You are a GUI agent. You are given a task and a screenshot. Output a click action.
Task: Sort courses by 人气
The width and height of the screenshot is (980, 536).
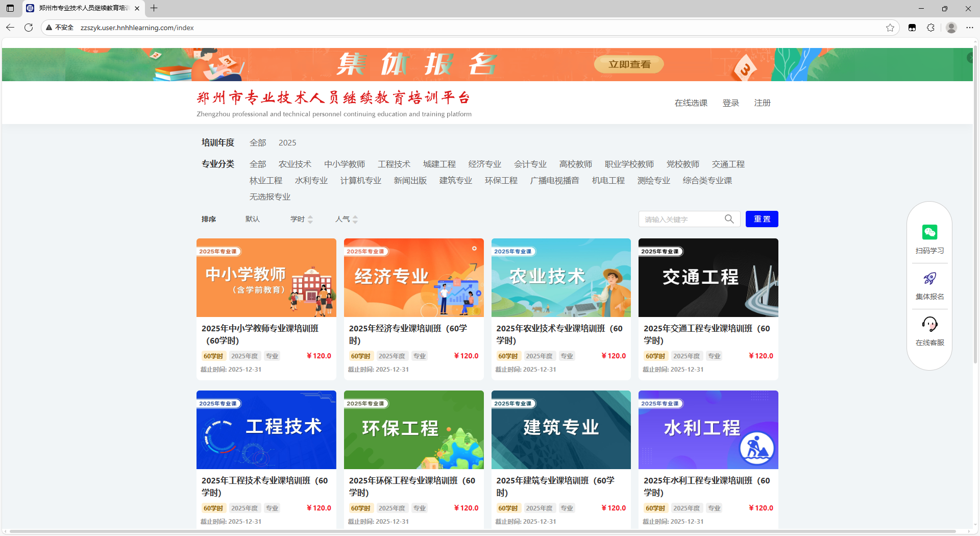coord(346,219)
